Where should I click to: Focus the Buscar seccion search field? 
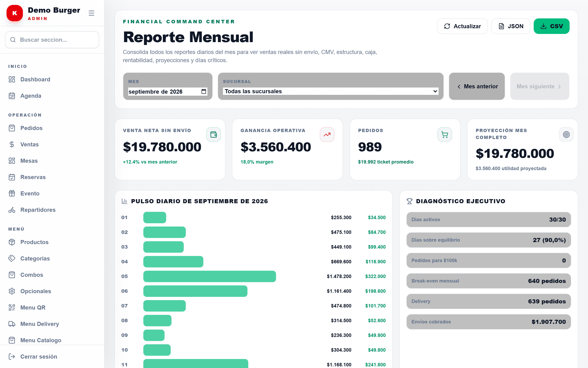[x=52, y=40]
